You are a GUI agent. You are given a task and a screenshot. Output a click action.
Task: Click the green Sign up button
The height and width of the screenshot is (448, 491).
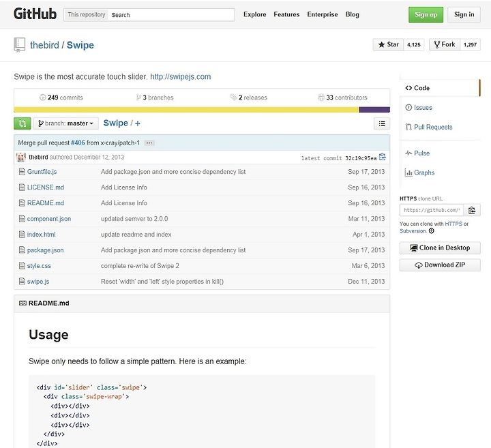point(426,14)
